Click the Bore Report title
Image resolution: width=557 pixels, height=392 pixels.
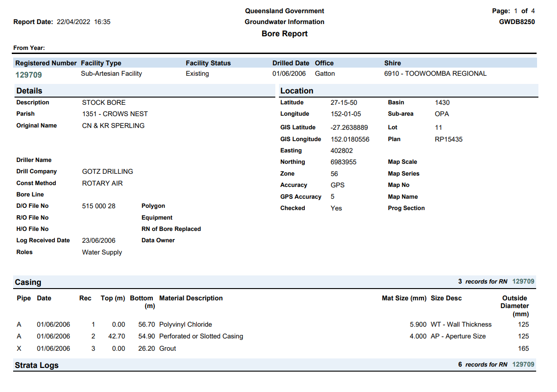pos(284,34)
